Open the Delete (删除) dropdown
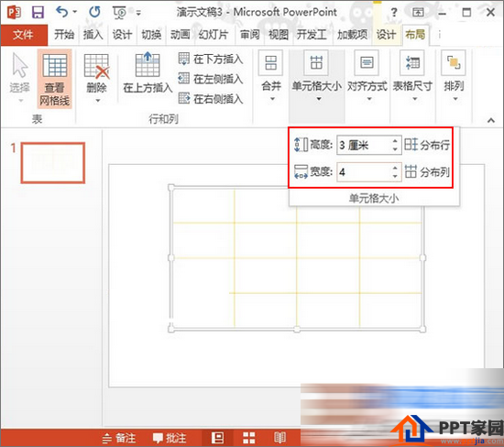This screenshot has height=447, width=504. (97, 78)
